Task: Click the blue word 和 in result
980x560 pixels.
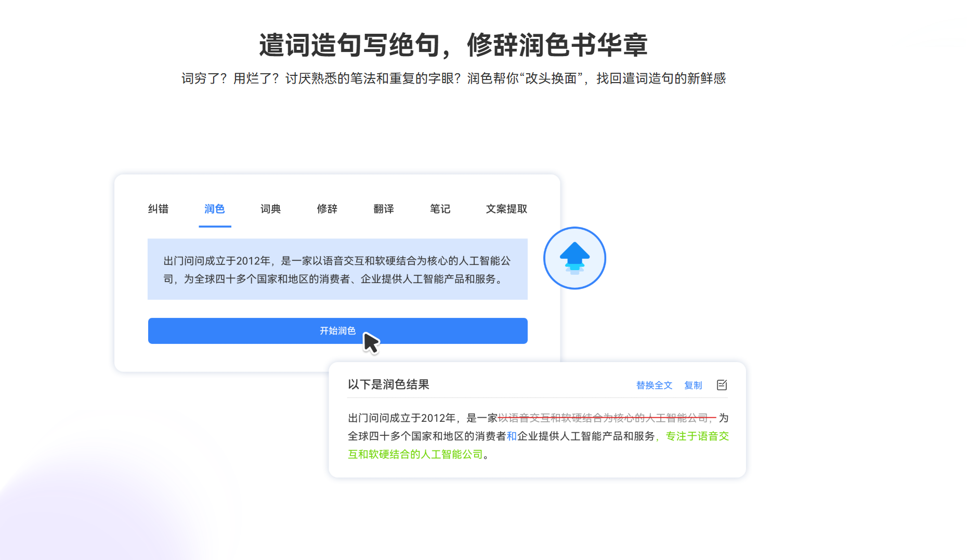Action: coord(512,436)
